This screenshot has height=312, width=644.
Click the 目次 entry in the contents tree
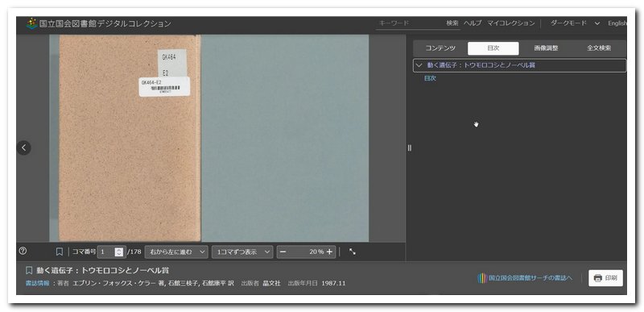point(430,78)
